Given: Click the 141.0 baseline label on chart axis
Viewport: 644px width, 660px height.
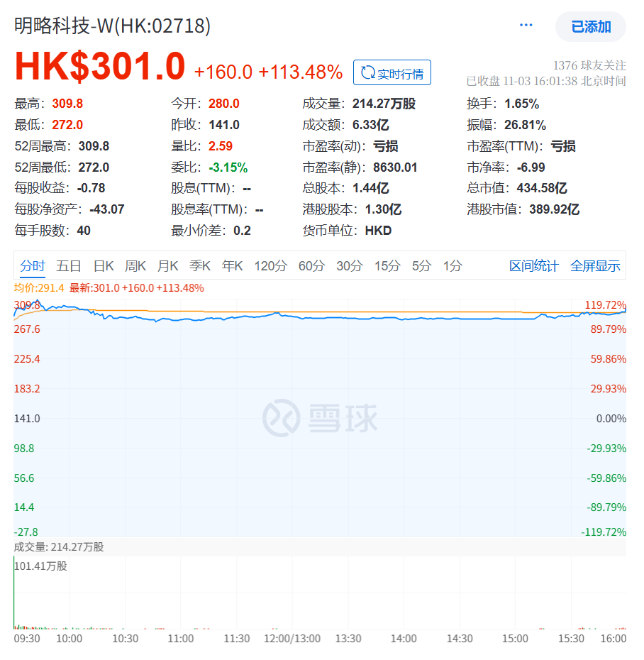Looking at the screenshot, I should [27, 419].
